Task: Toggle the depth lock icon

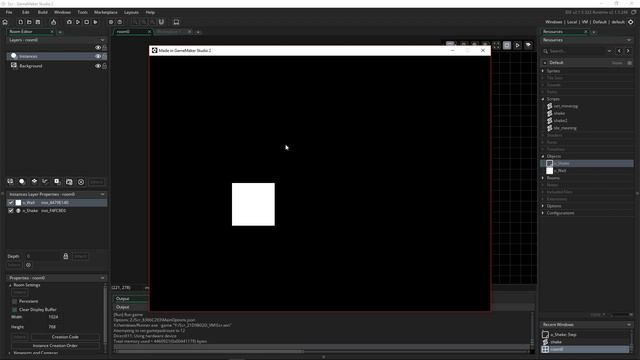Action: [66, 256]
